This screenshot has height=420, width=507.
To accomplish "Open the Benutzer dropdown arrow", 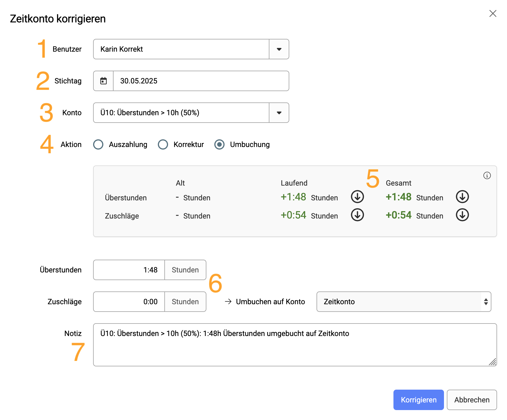I will (x=279, y=49).
